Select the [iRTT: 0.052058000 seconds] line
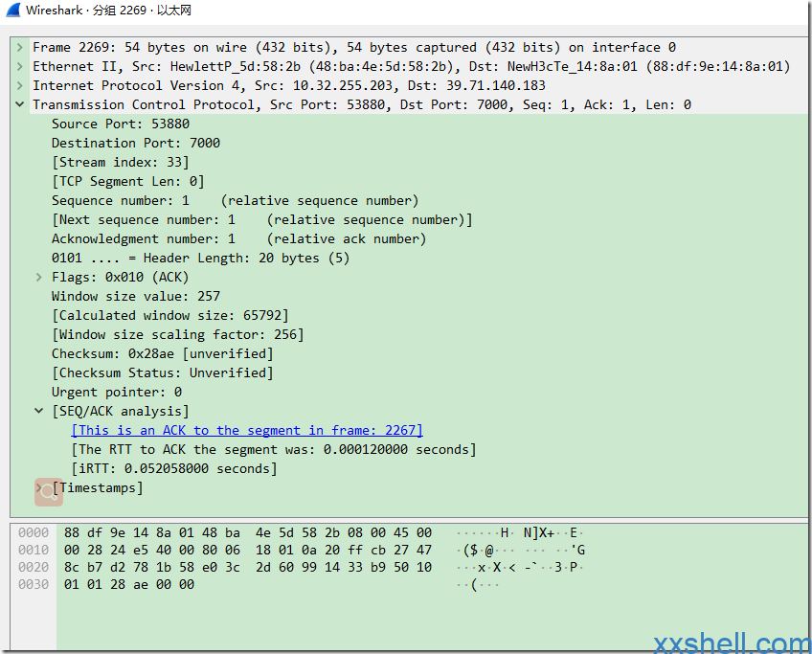The width and height of the screenshot is (812, 654). [x=174, y=469]
